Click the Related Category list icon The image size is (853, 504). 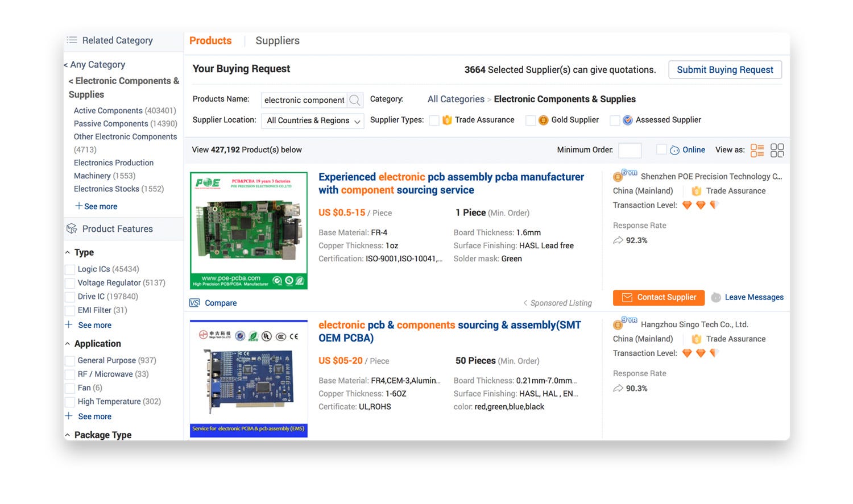(72, 40)
